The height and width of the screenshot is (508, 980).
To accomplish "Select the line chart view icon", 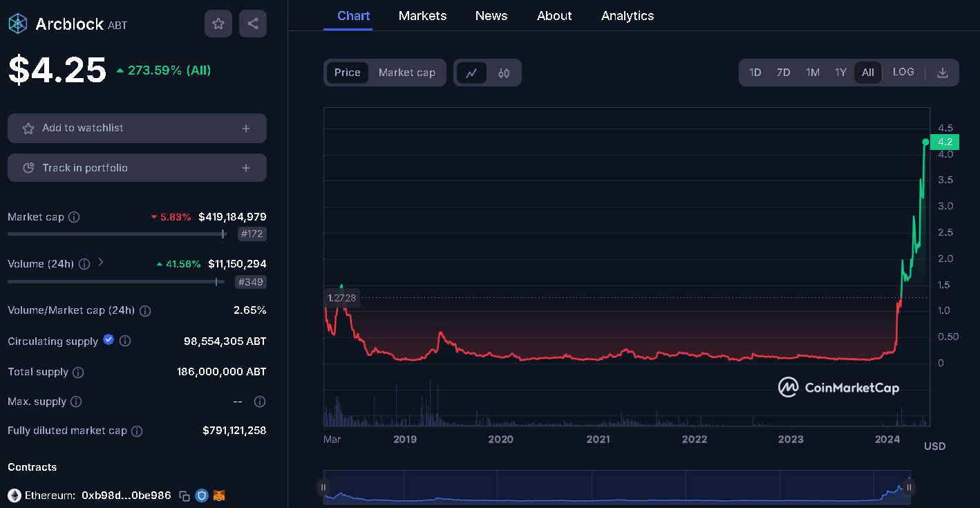I will coord(471,73).
